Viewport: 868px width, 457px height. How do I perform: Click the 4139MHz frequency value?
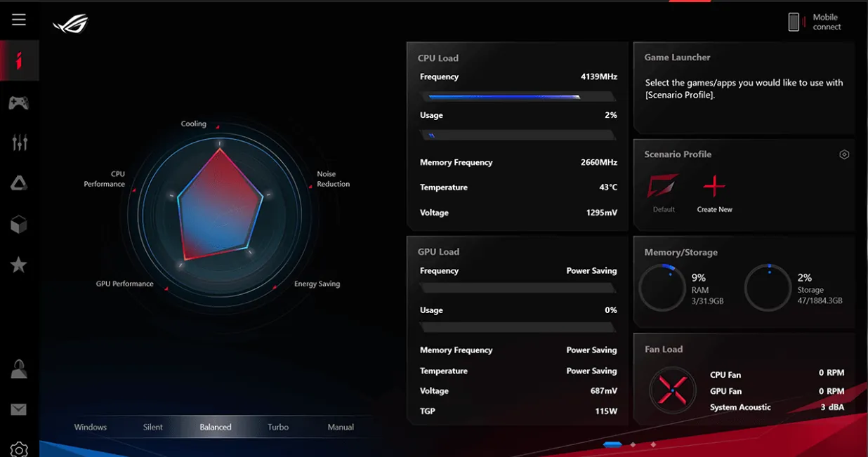pos(599,77)
